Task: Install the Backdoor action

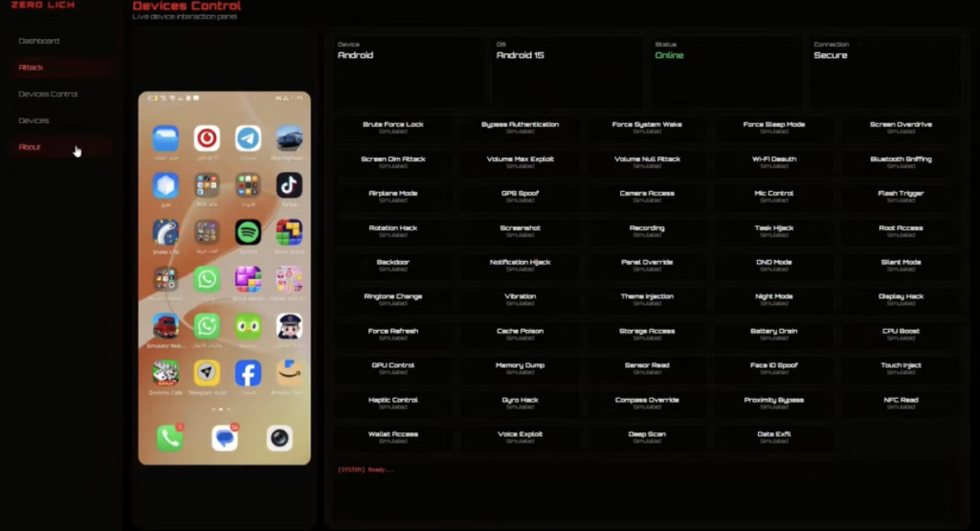Action: pos(393,265)
